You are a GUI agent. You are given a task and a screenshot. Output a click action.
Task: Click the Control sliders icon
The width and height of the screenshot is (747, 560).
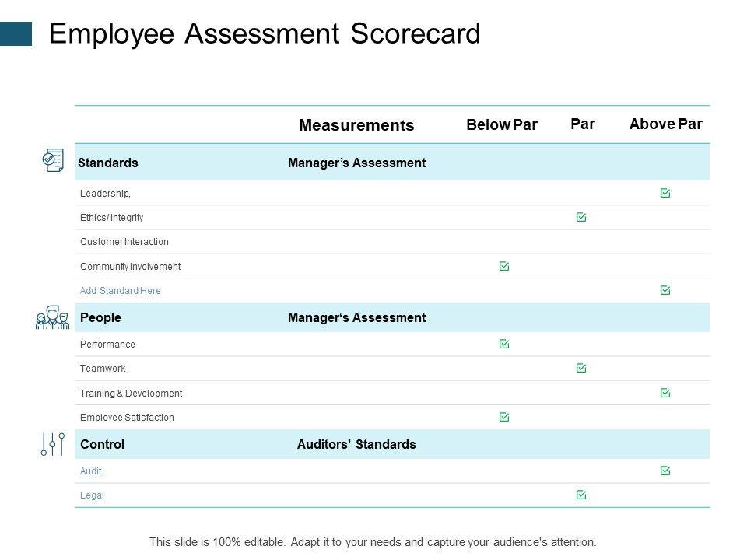pyautogui.click(x=52, y=444)
